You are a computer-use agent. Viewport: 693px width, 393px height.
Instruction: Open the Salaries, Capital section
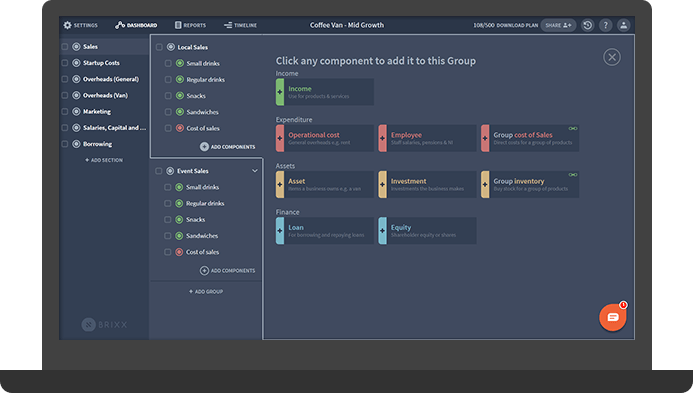[x=114, y=128]
